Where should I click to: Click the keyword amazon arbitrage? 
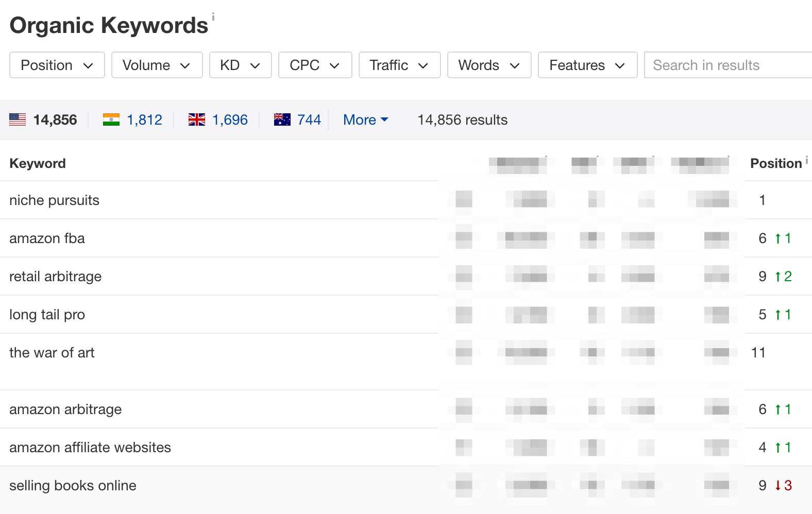click(x=65, y=409)
